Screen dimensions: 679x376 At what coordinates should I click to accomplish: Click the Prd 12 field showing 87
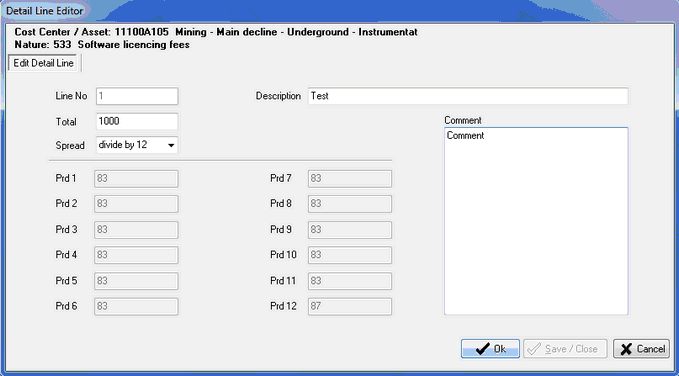pos(350,306)
